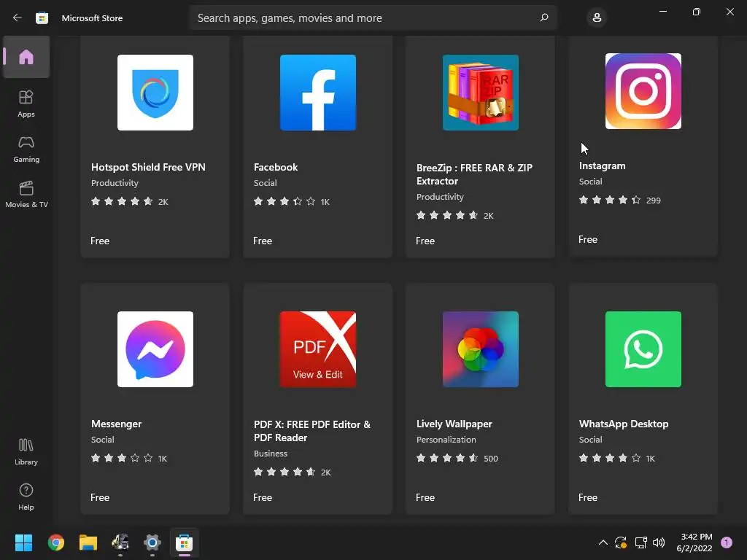This screenshot has width=747, height=560.
Task: Open the Messenger app icon
Action: (x=155, y=349)
